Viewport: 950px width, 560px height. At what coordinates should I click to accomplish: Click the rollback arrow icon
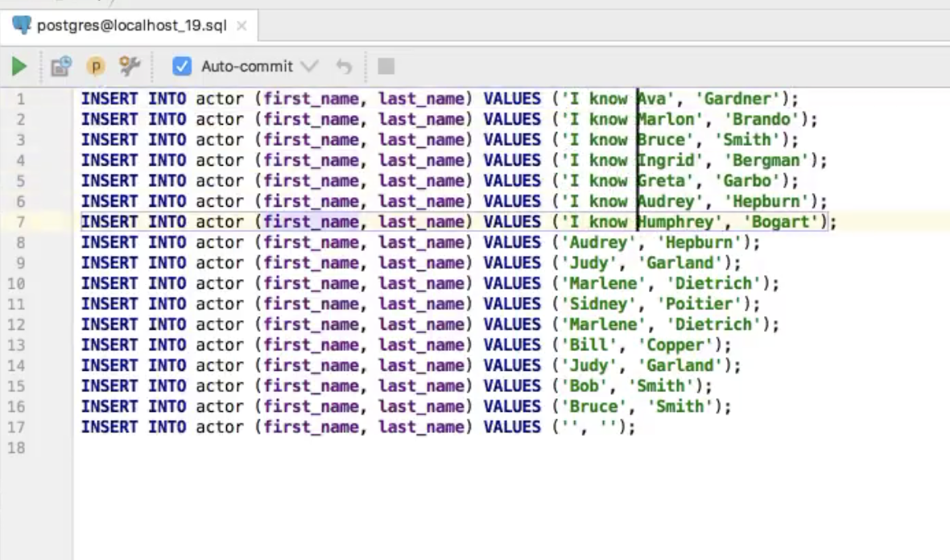344,67
